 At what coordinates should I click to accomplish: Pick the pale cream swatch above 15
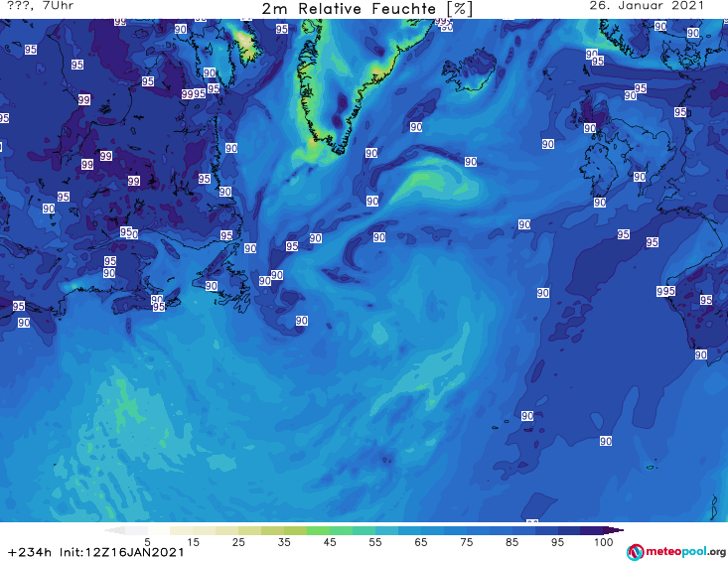[x=182, y=530]
